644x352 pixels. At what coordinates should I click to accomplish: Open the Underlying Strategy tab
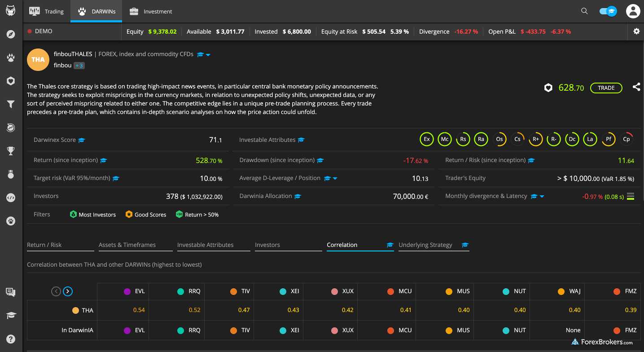(434, 245)
